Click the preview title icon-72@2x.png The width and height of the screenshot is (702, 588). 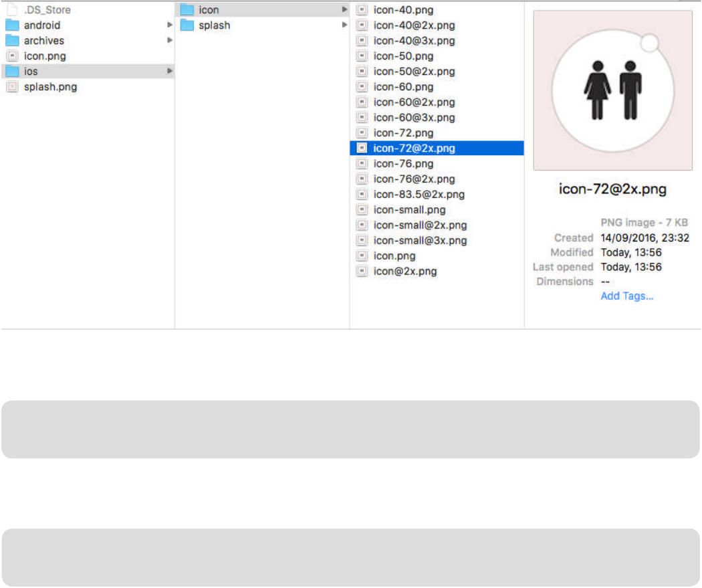[x=612, y=189]
